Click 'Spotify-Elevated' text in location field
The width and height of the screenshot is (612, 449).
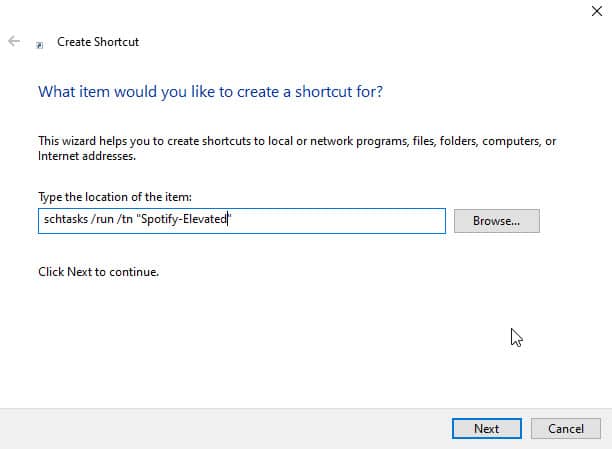pyautogui.click(x=184, y=219)
